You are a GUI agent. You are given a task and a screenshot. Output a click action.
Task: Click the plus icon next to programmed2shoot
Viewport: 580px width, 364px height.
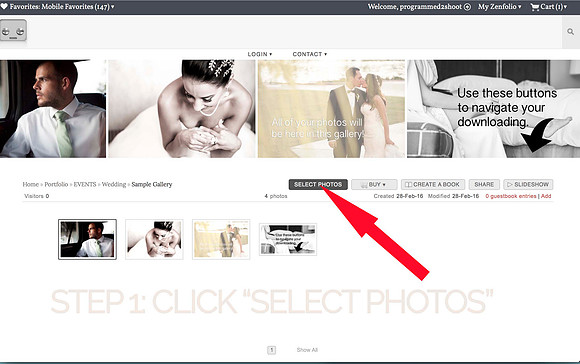pyautogui.click(x=467, y=7)
